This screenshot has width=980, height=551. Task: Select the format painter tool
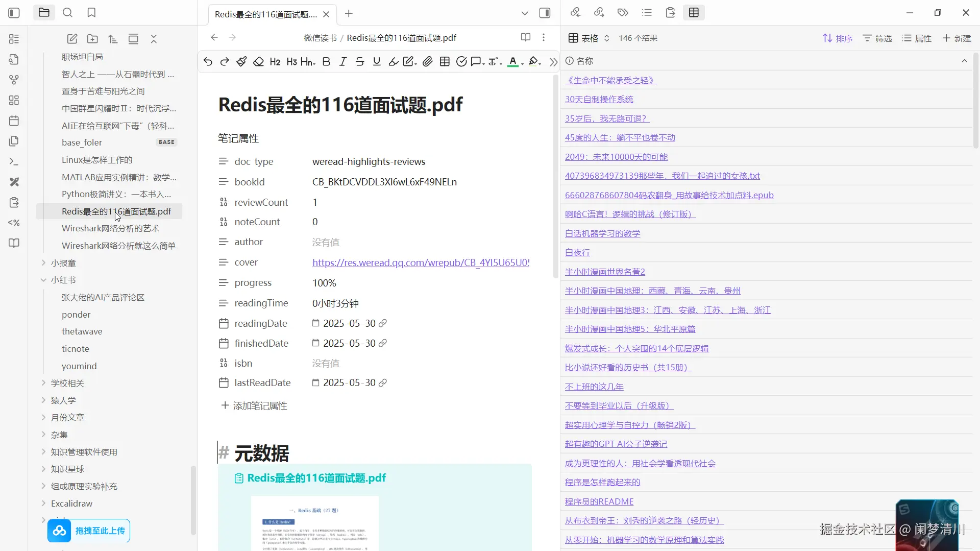coord(241,61)
